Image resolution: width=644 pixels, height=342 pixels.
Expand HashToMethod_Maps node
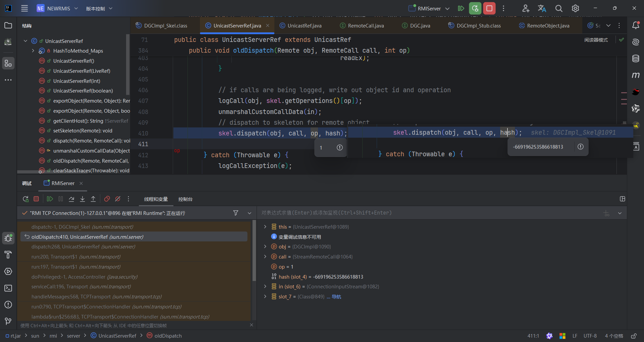click(33, 51)
